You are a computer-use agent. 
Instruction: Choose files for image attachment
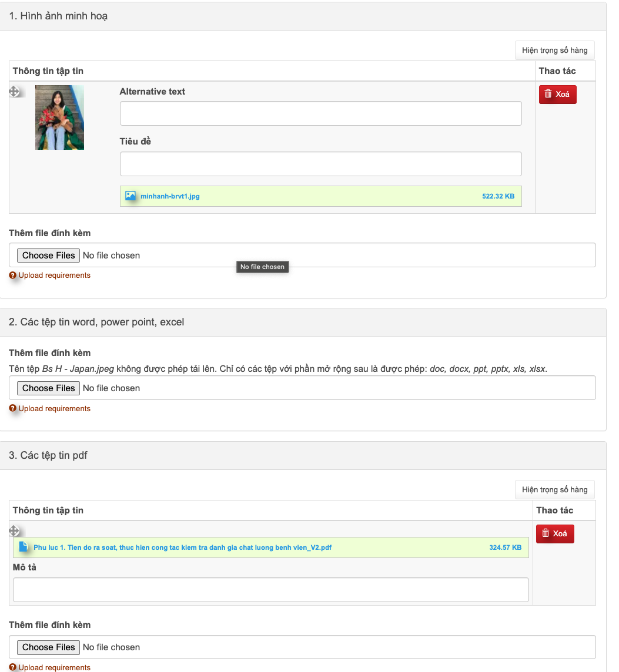tap(49, 256)
